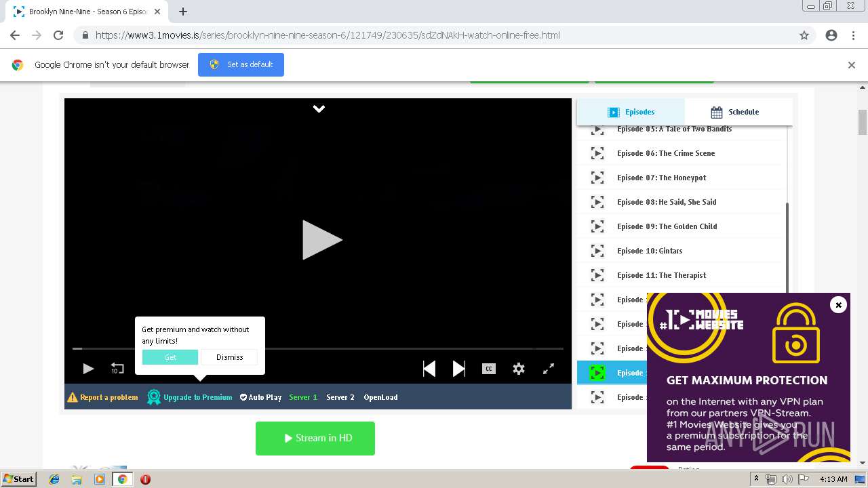Viewport: 868px width, 488px height.
Task: Open player settings gear
Action: [519, 369]
